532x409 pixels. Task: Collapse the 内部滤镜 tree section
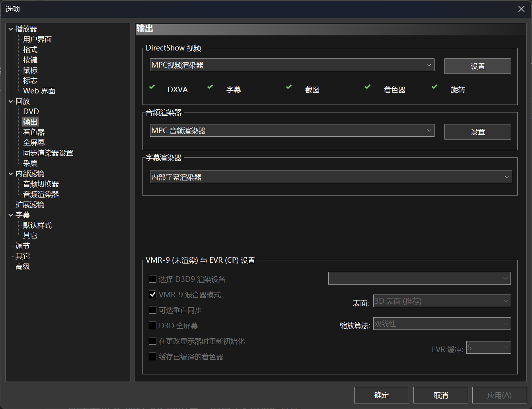pyautogui.click(x=11, y=174)
